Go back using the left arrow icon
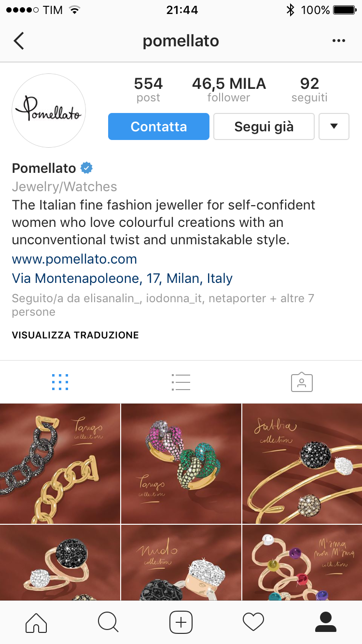Screen dimensions: 362x644 [19, 41]
